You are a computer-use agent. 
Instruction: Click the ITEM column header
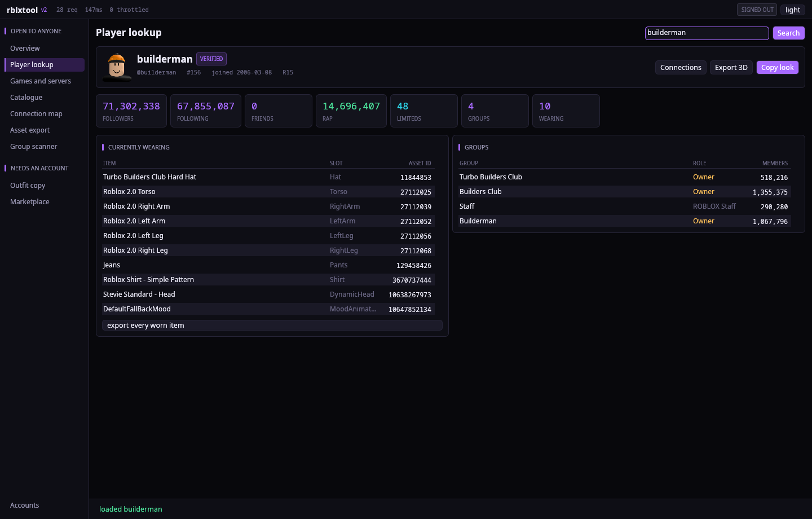click(109, 164)
